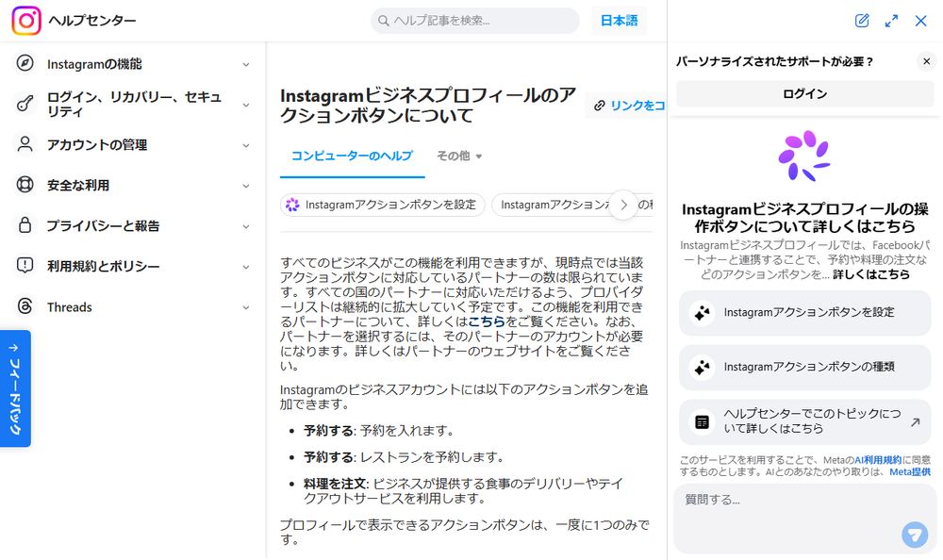Click the compass icon beside Instagramの機能
Viewport: 943px width, 560px height.
(25, 63)
